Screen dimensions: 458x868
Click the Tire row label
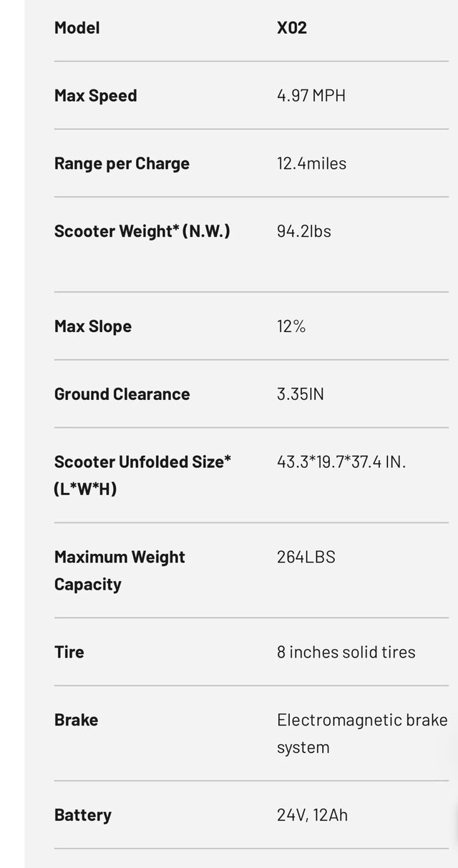[69, 652]
